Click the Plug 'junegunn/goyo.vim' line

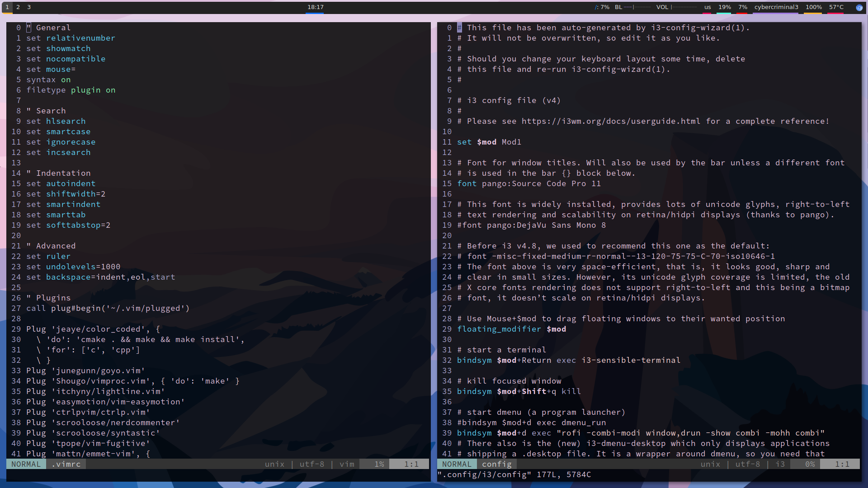(85, 371)
